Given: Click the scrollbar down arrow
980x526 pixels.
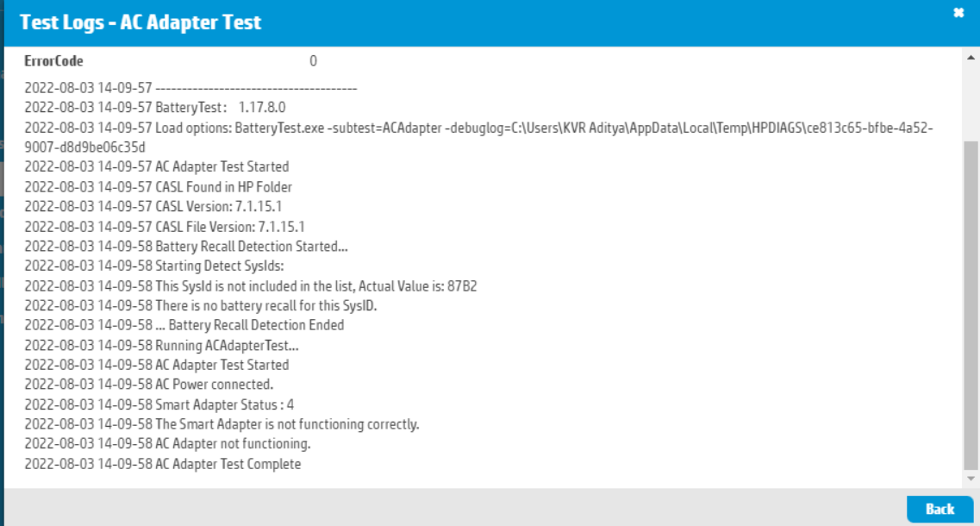Looking at the screenshot, I should [x=971, y=478].
